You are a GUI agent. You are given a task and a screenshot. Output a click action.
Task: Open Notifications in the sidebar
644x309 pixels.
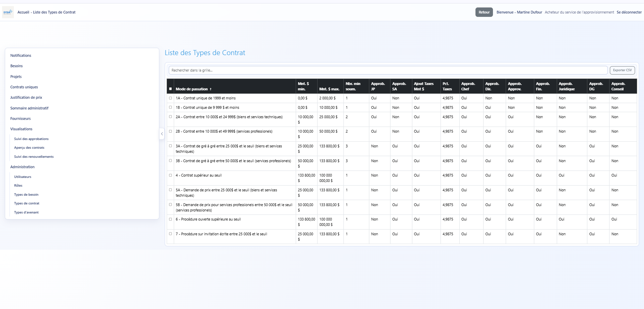(x=21, y=55)
